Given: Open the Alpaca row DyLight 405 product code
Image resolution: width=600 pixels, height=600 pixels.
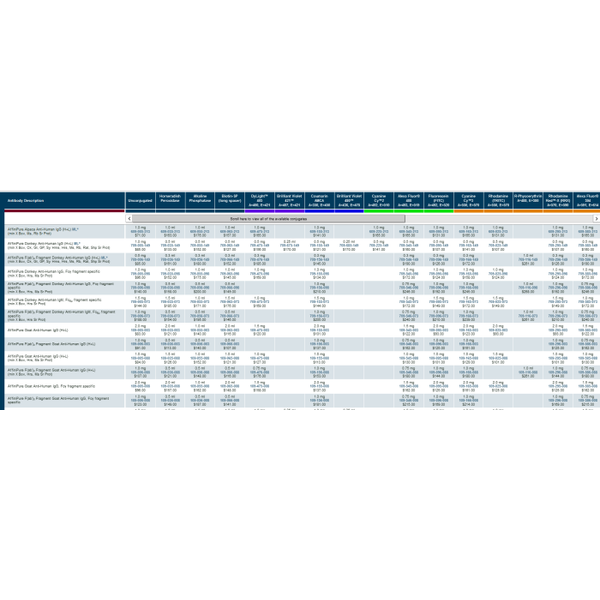Looking at the screenshot, I should [x=259, y=232].
